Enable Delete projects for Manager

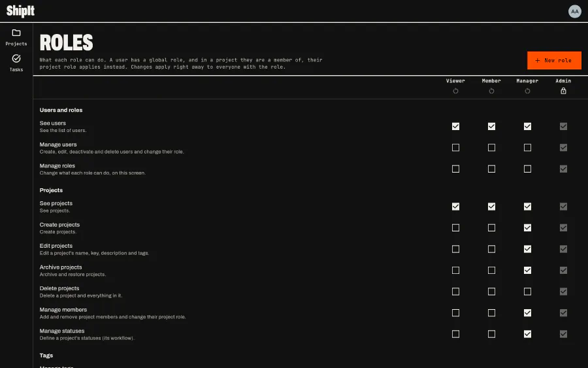[527, 292]
